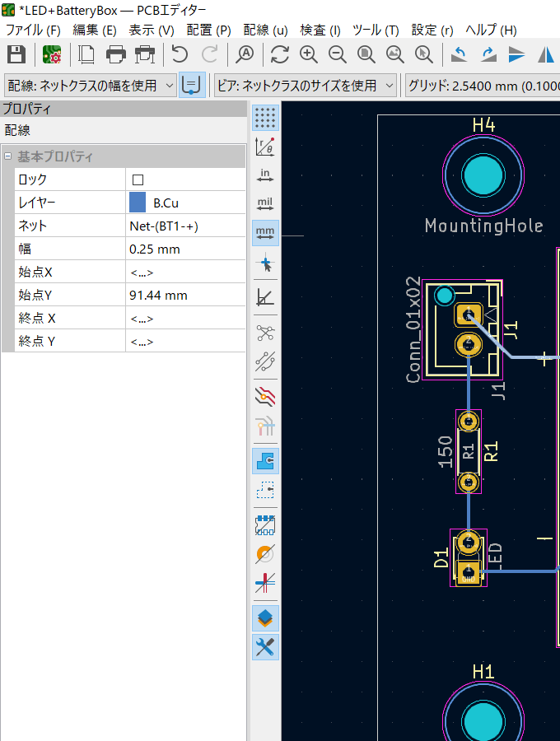Switch units to inches
This screenshot has width=560, height=741.
tap(265, 175)
